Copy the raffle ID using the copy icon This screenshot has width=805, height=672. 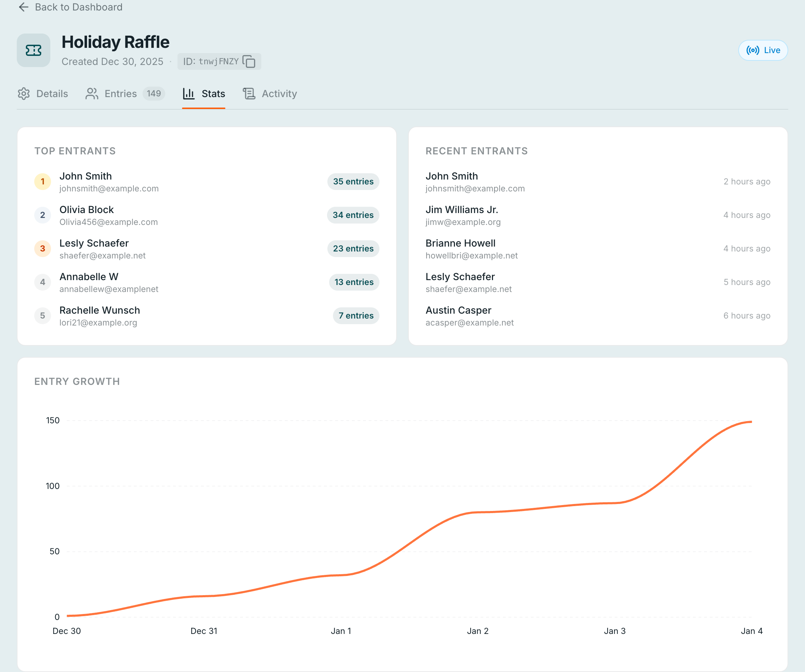pos(249,61)
